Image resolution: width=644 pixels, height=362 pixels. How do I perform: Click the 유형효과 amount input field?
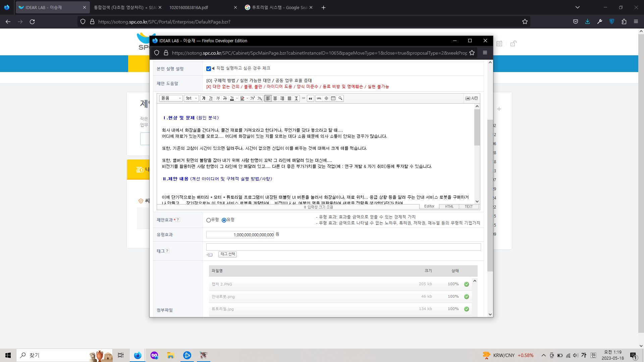coord(240,235)
